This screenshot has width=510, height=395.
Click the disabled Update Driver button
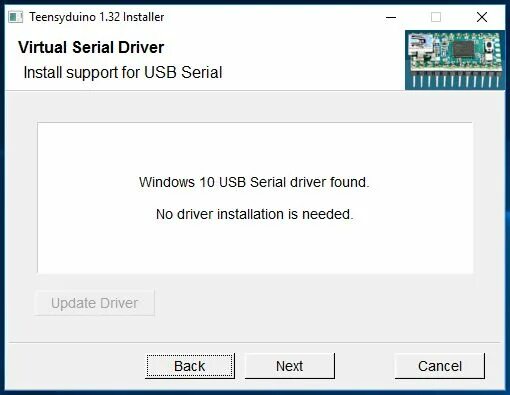(94, 303)
